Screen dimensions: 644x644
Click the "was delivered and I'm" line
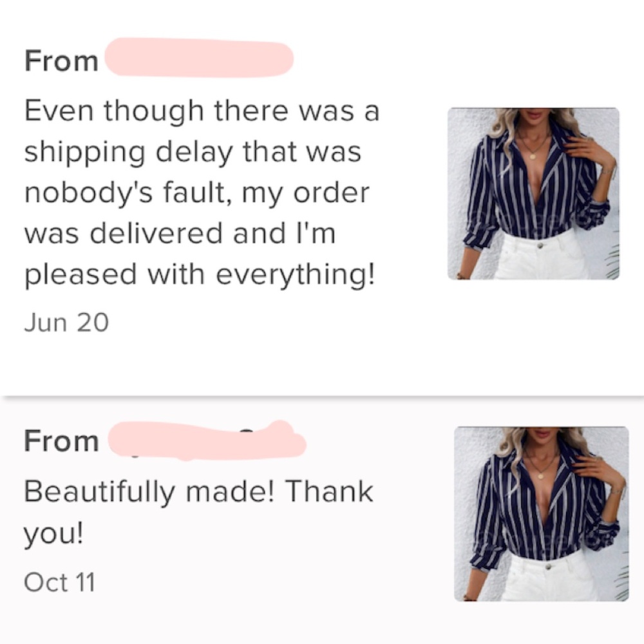180,234
